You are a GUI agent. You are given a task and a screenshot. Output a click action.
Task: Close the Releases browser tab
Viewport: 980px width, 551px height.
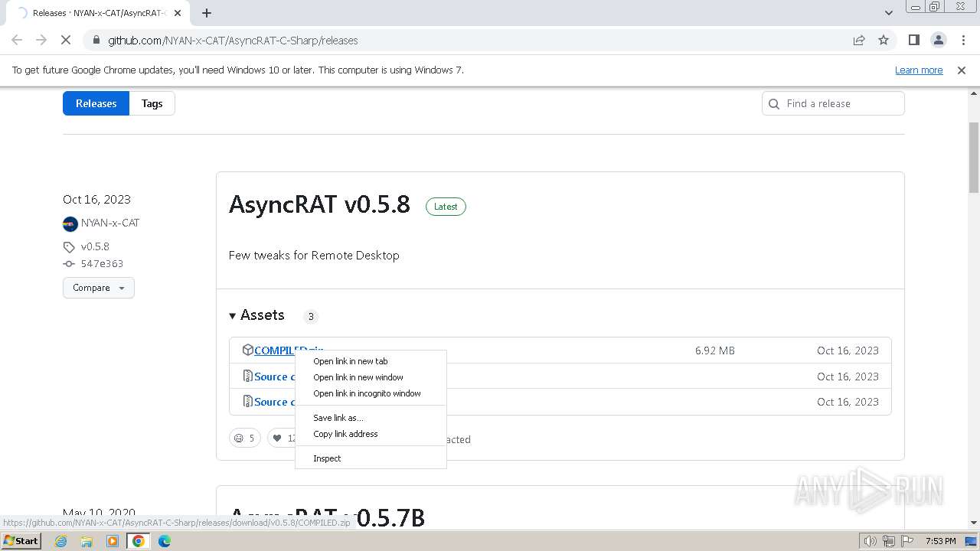coord(177,13)
